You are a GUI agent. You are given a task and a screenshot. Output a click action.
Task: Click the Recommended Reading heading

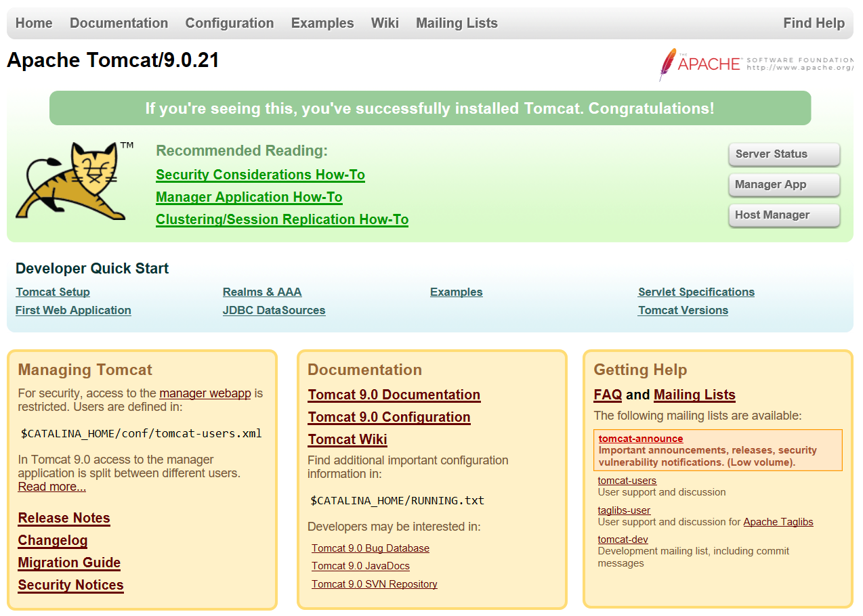tap(242, 150)
